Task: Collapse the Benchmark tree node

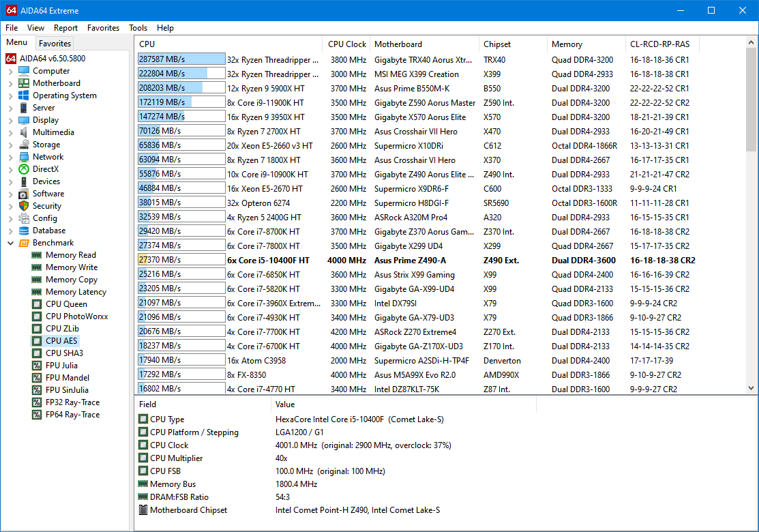Action: 11,243
